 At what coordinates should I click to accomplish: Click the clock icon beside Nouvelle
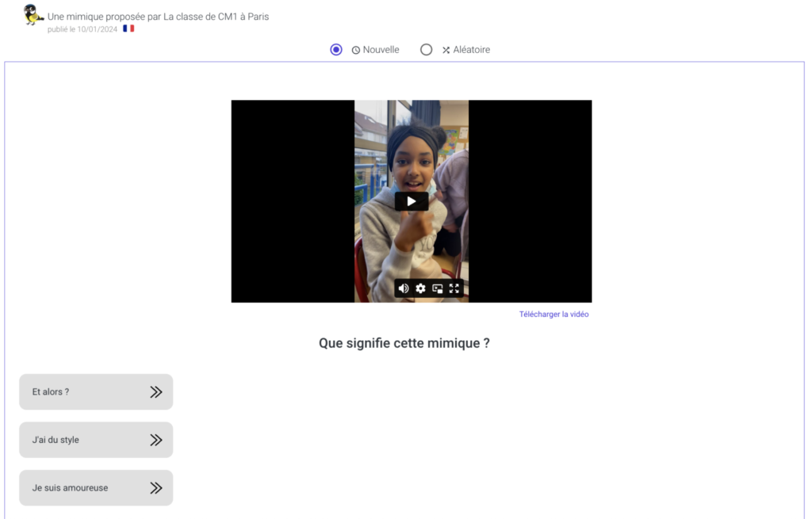tap(356, 50)
